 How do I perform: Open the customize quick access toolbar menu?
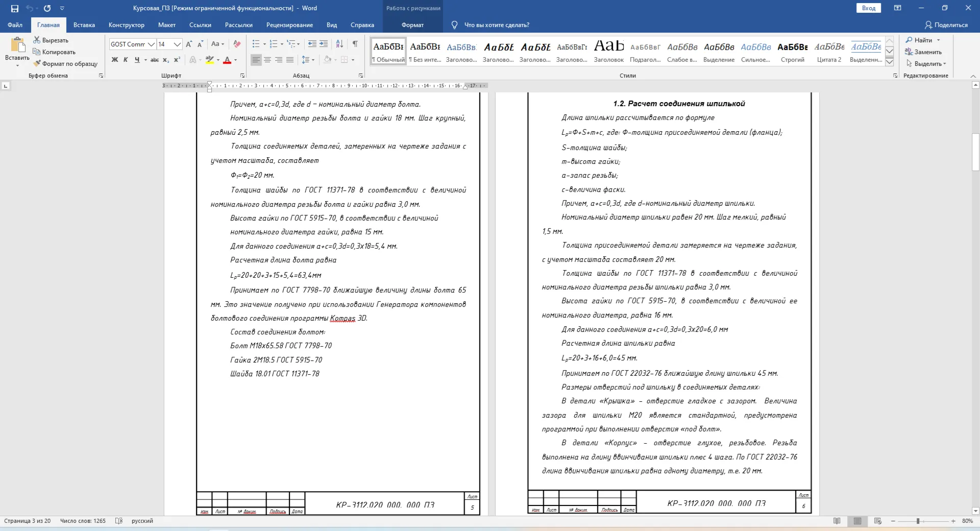click(x=62, y=8)
